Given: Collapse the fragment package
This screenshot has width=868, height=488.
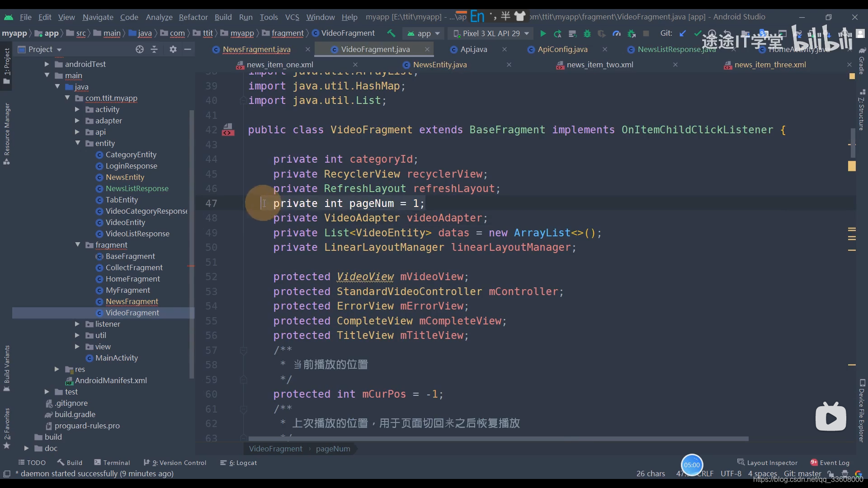Looking at the screenshot, I should click(77, 245).
